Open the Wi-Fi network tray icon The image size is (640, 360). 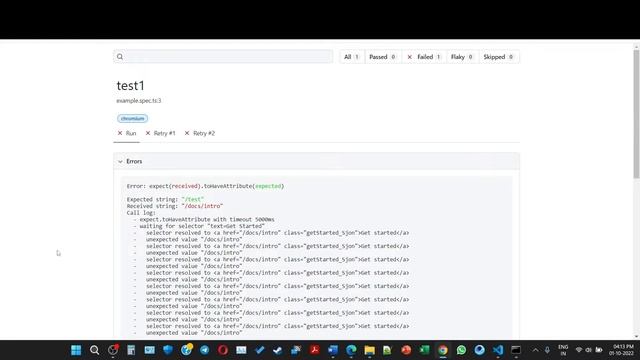click(579, 350)
